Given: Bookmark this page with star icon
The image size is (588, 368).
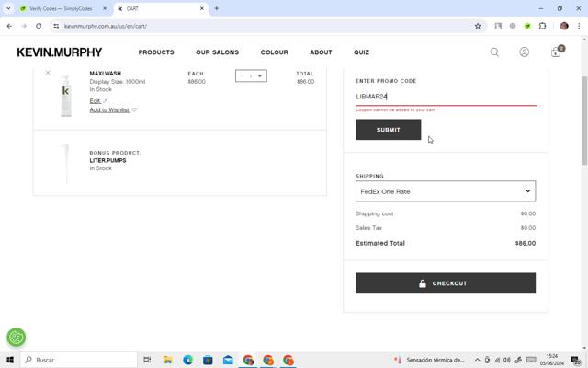Looking at the screenshot, I should pos(478,26).
